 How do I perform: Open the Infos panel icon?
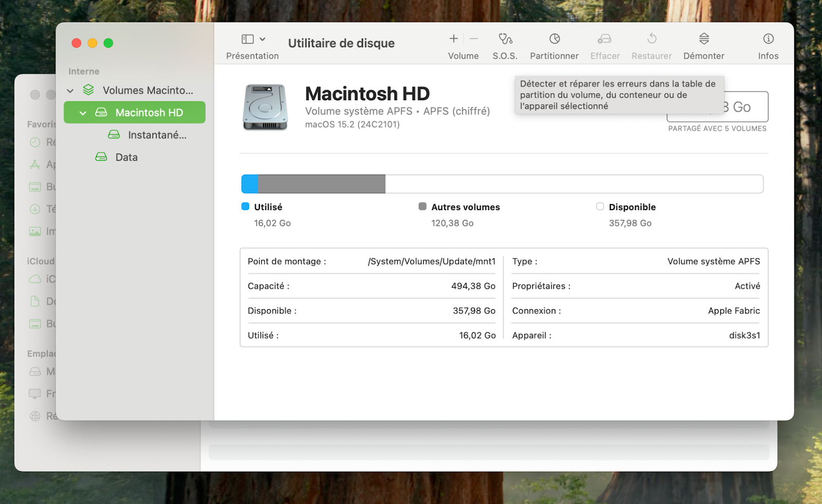pyautogui.click(x=768, y=39)
